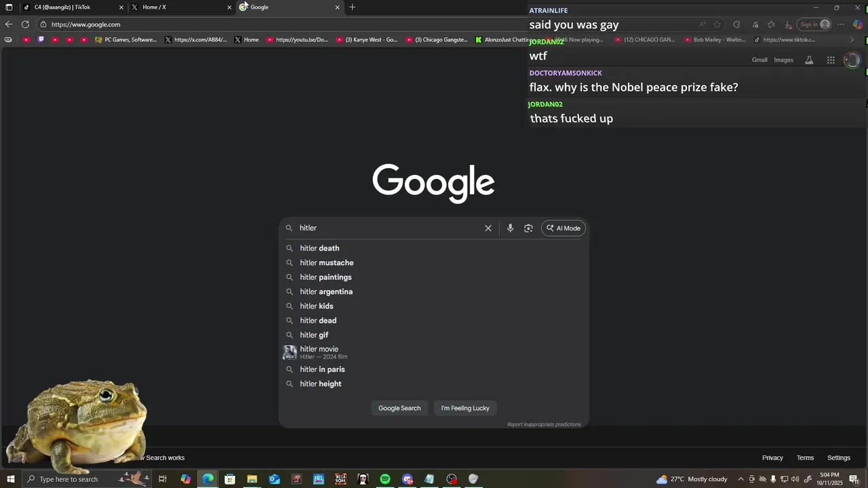Open Microsoft Store from the taskbar
The image size is (868, 488).
(x=230, y=479)
